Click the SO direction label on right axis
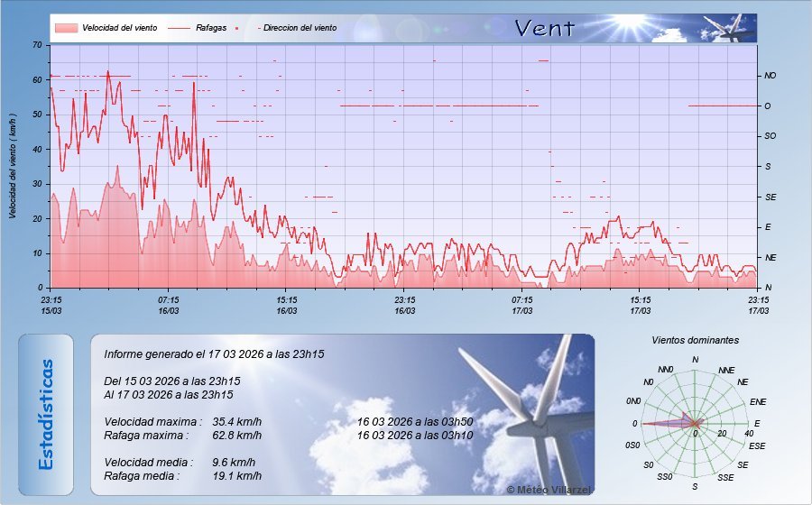This screenshot has width=812, height=505. [x=770, y=136]
